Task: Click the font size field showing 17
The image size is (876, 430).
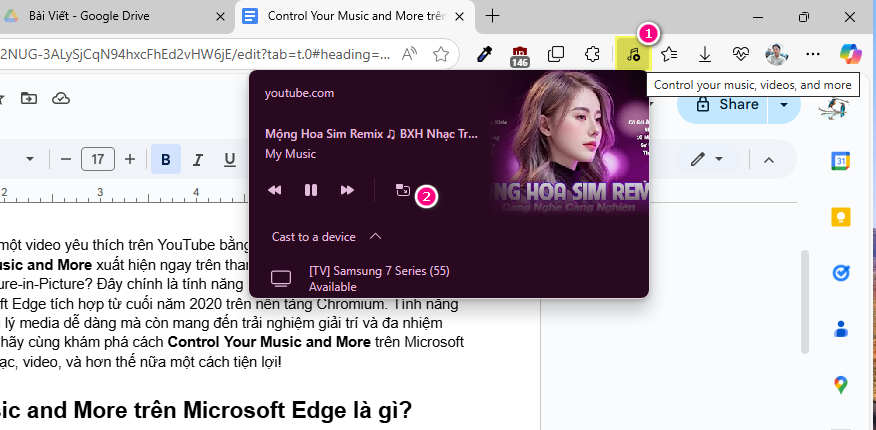Action: tap(98, 160)
